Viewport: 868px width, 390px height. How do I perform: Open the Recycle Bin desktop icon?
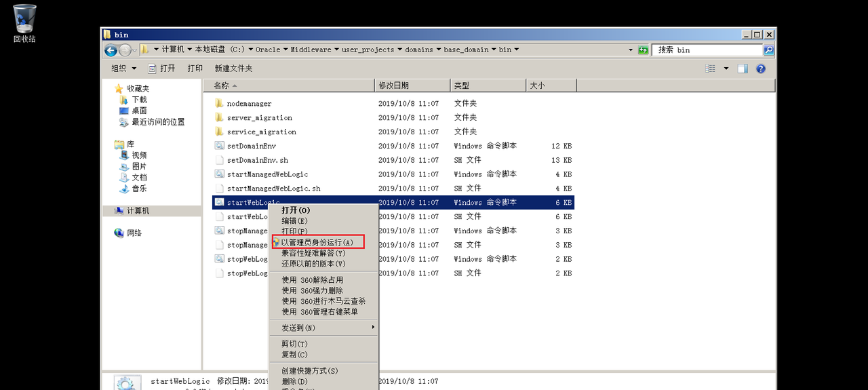[24, 23]
